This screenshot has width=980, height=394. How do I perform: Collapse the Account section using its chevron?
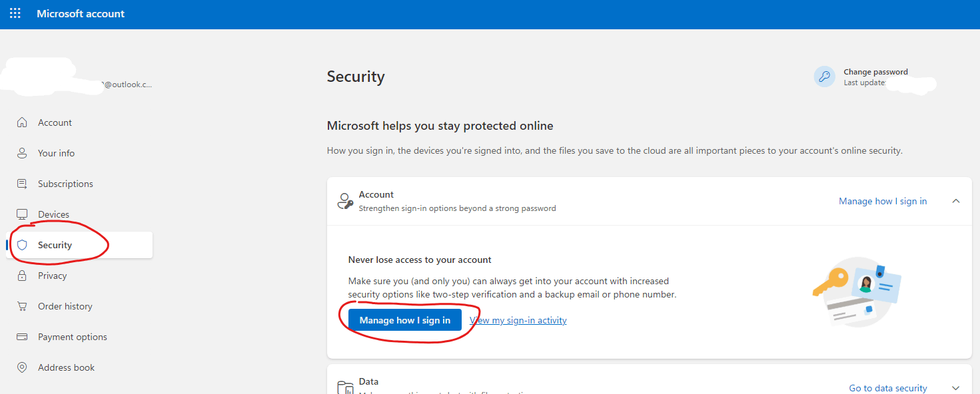pyautogui.click(x=956, y=200)
